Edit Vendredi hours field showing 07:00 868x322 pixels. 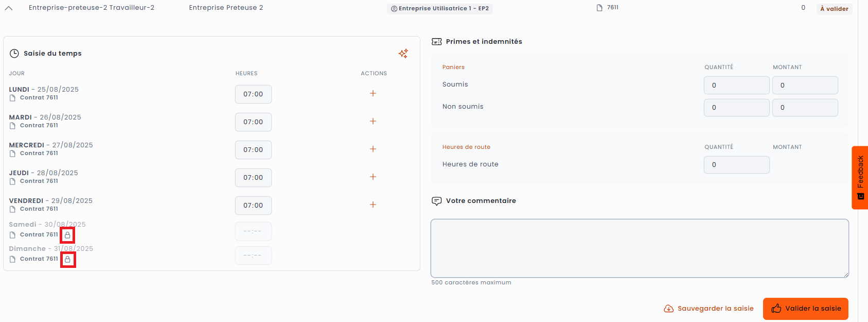[x=253, y=206]
